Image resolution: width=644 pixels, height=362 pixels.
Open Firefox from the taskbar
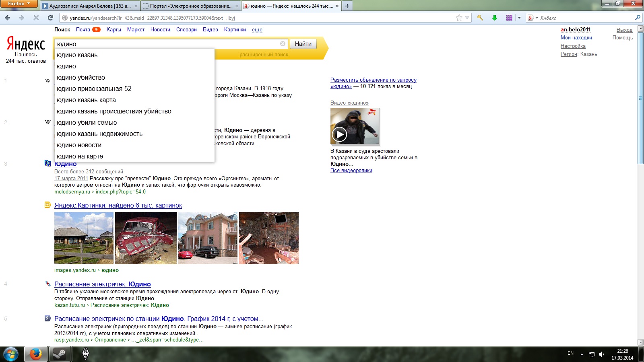pyautogui.click(x=35, y=354)
